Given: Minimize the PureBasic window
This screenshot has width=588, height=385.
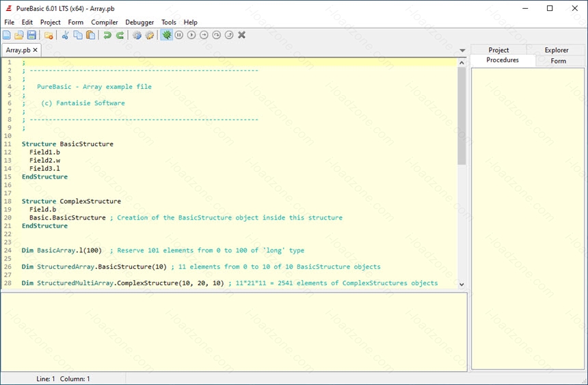Looking at the screenshot, I should (525, 8).
